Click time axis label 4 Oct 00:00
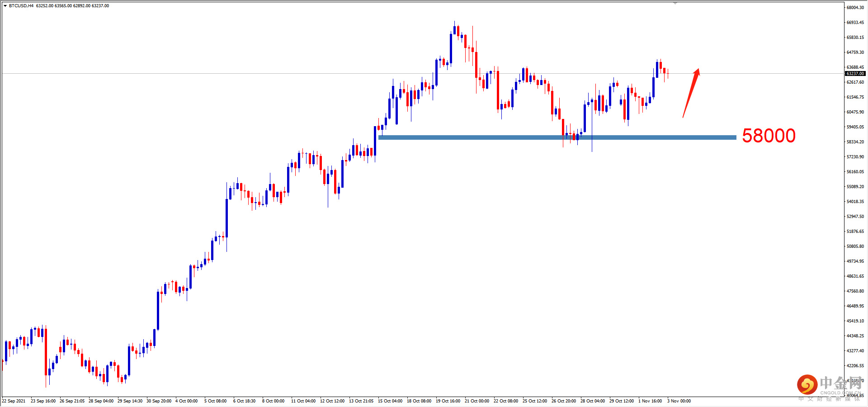 [x=186, y=401]
